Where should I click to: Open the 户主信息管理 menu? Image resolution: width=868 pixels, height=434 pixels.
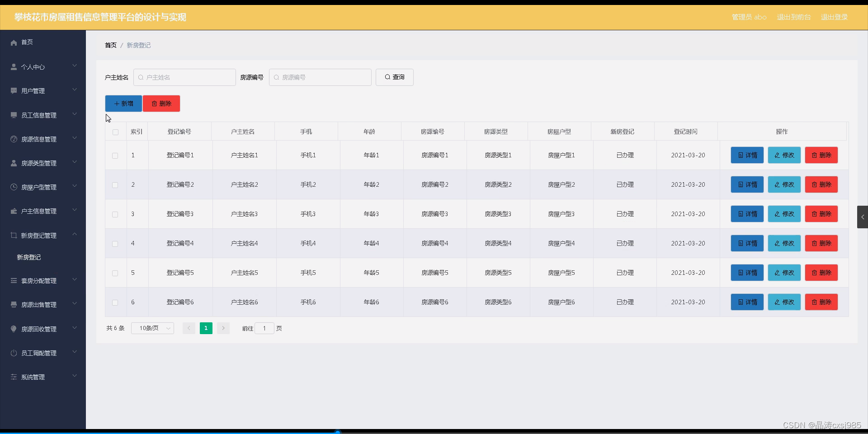(x=43, y=211)
